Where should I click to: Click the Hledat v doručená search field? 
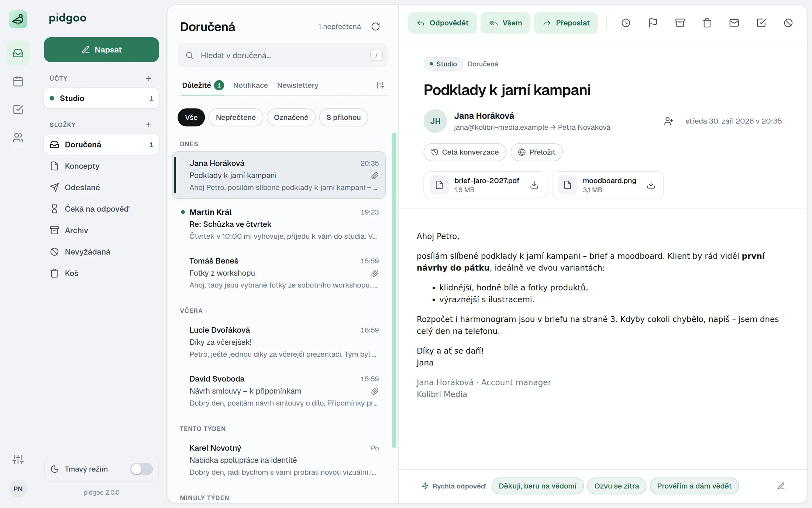tap(283, 55)
